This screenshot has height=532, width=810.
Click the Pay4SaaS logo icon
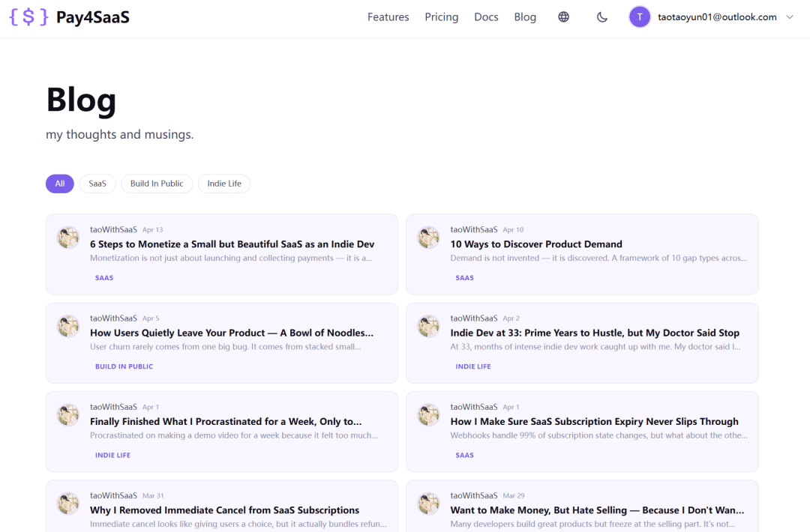click(28, 17)
